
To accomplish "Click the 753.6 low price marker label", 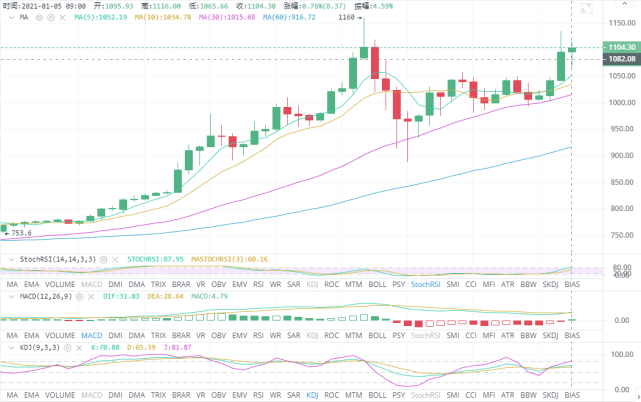I will click(18, 233).
